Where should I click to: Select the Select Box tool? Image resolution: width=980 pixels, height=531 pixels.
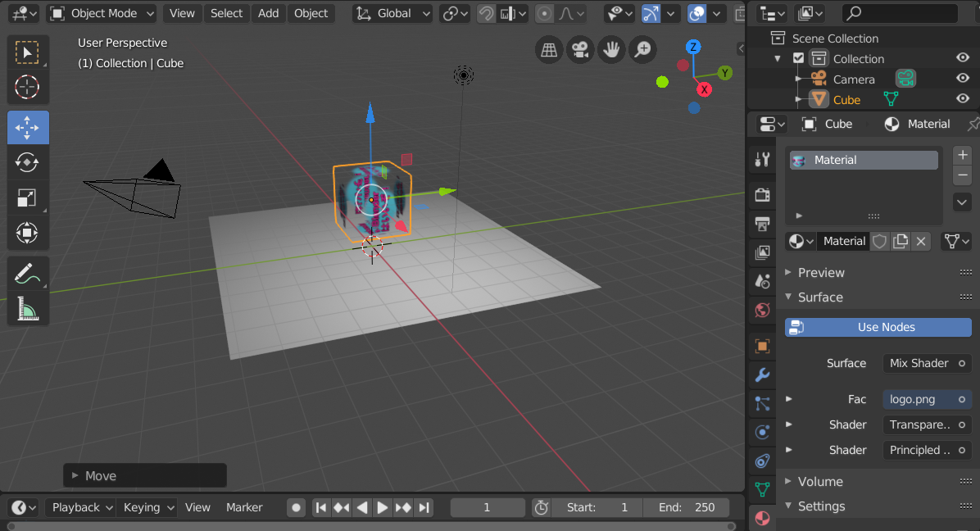[x=28, y=52]
